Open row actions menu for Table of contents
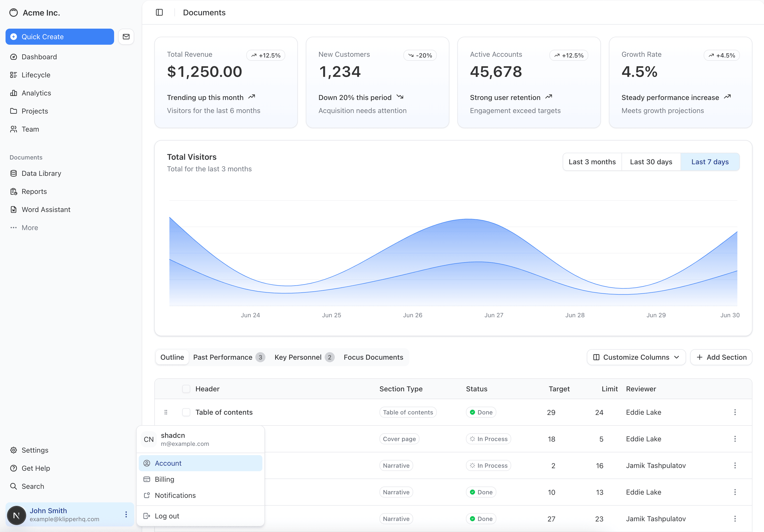This screenshot has width=764, height=532. [735, 412]
